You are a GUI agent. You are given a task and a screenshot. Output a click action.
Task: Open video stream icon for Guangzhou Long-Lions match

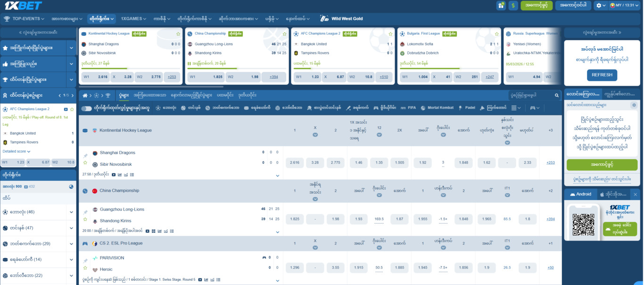coord(148,231)
